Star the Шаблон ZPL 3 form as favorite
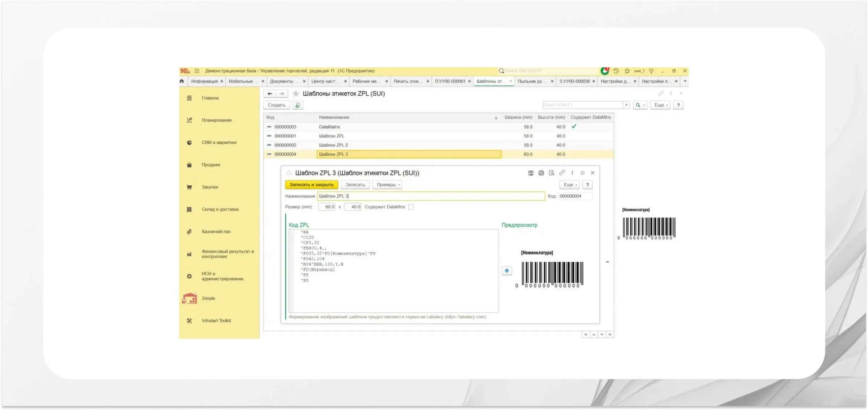The height and width of the screenshot is (410, 868). tap(289, 173)
